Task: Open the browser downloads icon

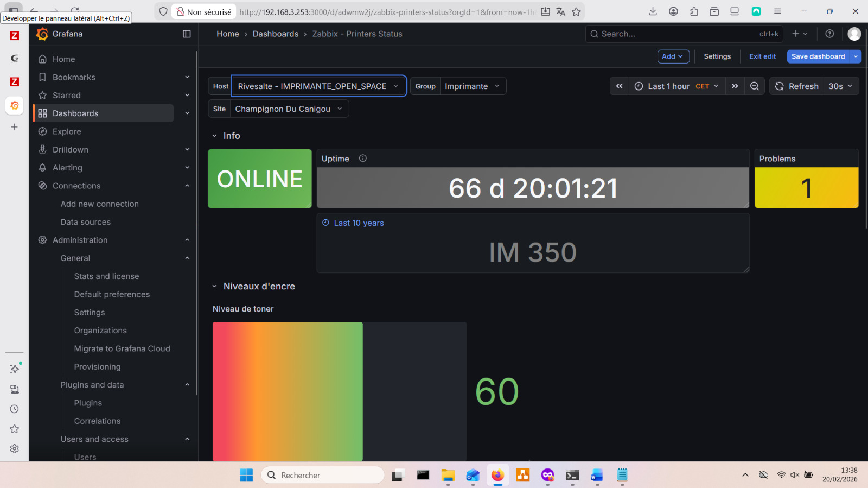Action: (653, 11)
